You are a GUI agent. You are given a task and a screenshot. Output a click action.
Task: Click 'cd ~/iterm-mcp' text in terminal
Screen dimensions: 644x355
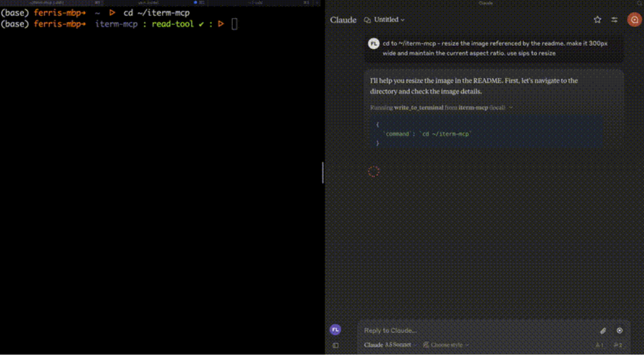point(157,13)
